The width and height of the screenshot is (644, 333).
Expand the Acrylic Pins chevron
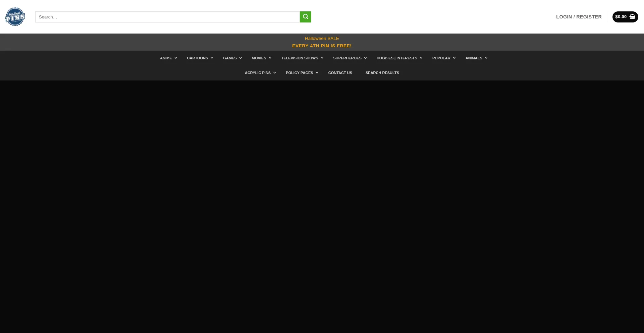[274, 73]
